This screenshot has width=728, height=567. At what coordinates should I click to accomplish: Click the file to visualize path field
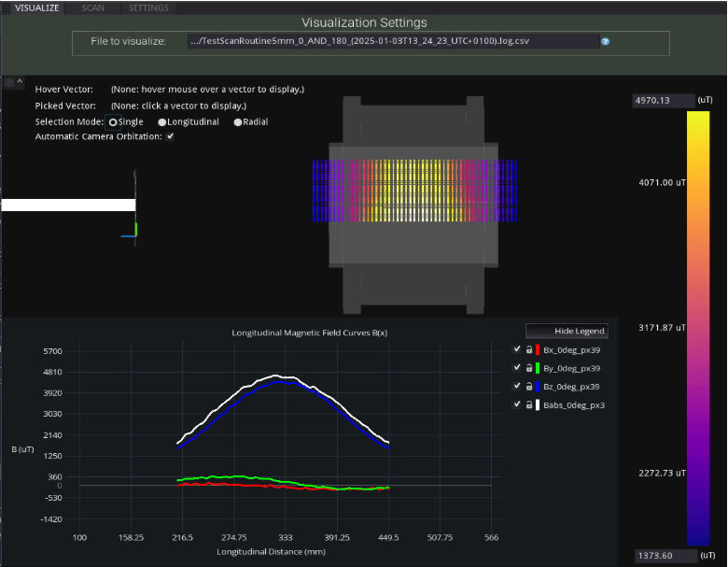pos(391,41)
